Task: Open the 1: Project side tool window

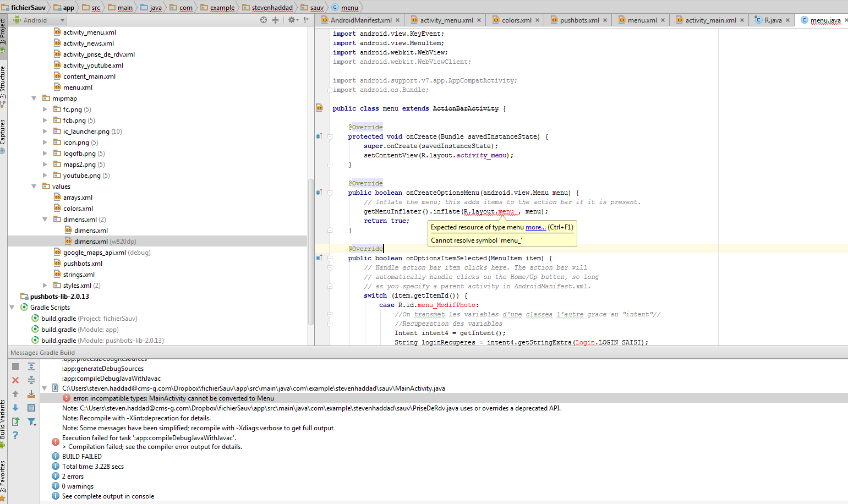Action: pyautogui.click(x=3, y=36)
